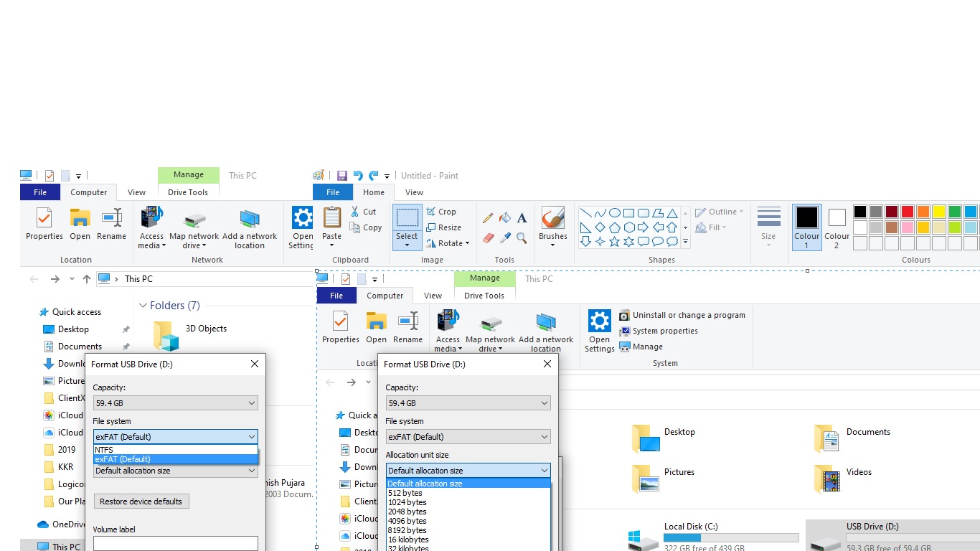
Task: Select the Pencil tool in Paint
Action: point(488,218)
